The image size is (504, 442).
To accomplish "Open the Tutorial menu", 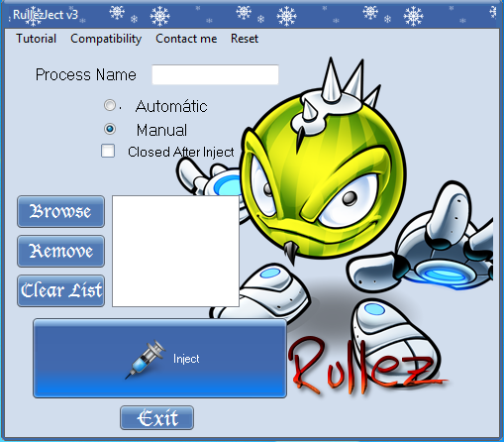I will pos(37,39).
